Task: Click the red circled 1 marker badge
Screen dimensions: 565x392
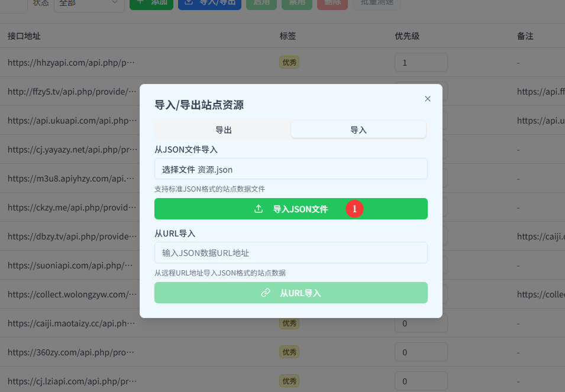Action: point(354,208)
